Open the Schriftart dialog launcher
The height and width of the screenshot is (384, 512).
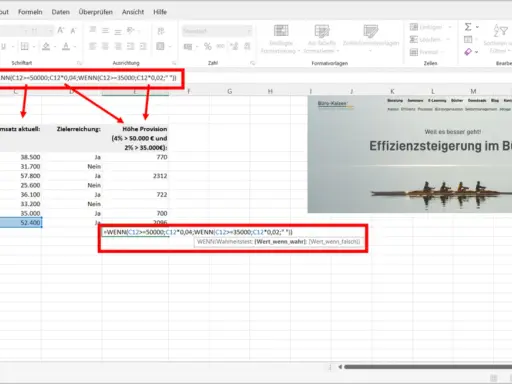point(79,63)
